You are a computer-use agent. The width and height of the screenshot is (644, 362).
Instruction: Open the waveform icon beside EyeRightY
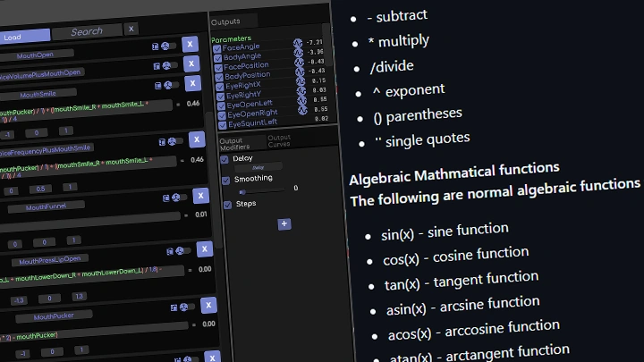301,90
